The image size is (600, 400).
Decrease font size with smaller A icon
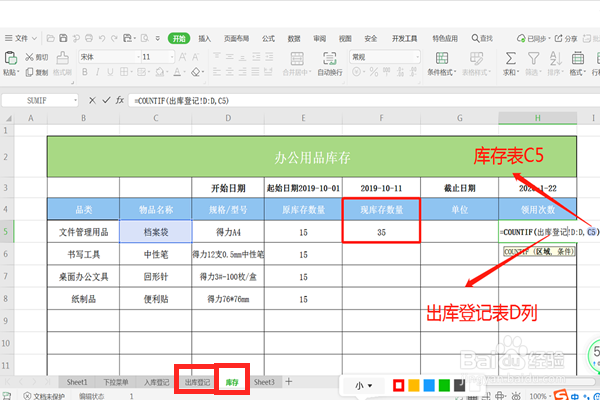point(196,57)
